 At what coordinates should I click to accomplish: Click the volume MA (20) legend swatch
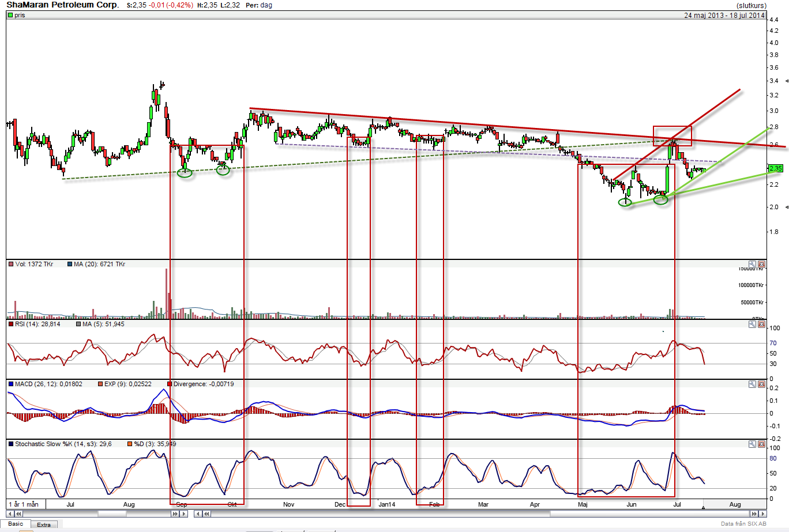70,265
